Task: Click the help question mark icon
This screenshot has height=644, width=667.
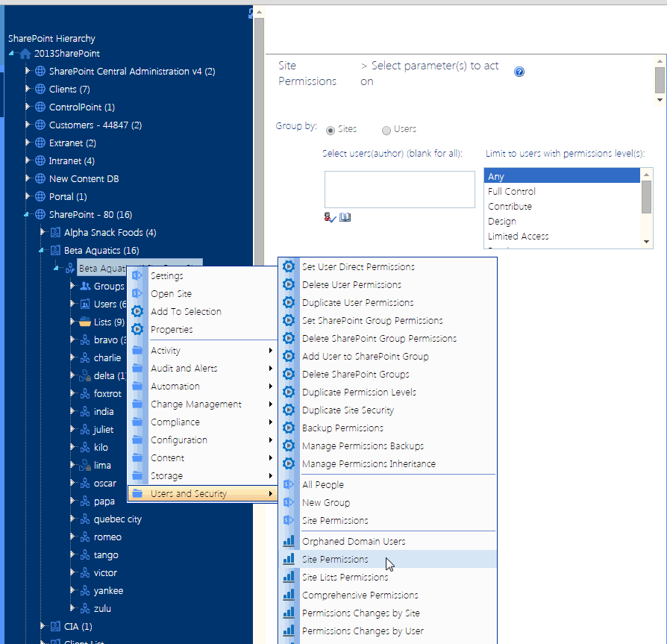Action: (x=519, y=72)
